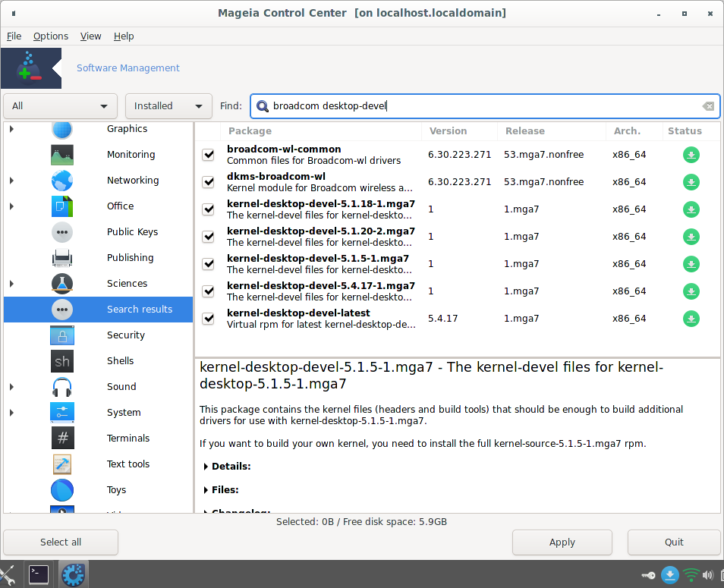
Task: Click the magnifier icon in Find box
Action: [263, 106]
